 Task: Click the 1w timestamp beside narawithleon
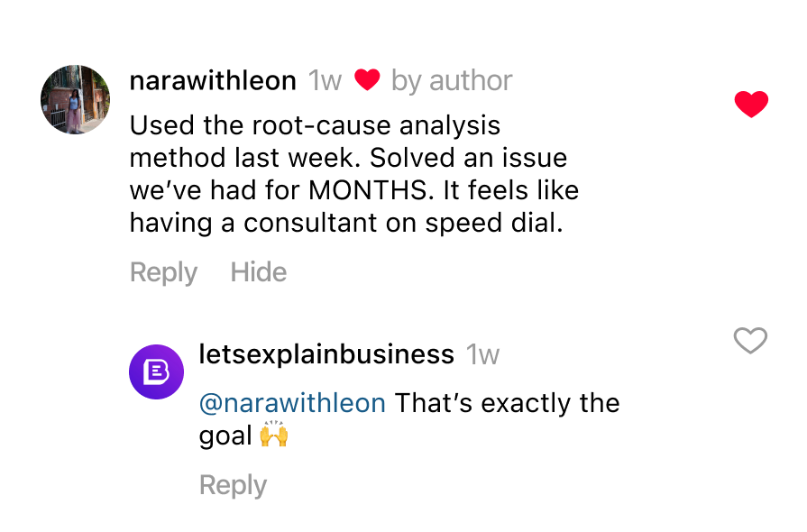pyautogui.click(x=325, y=81)
